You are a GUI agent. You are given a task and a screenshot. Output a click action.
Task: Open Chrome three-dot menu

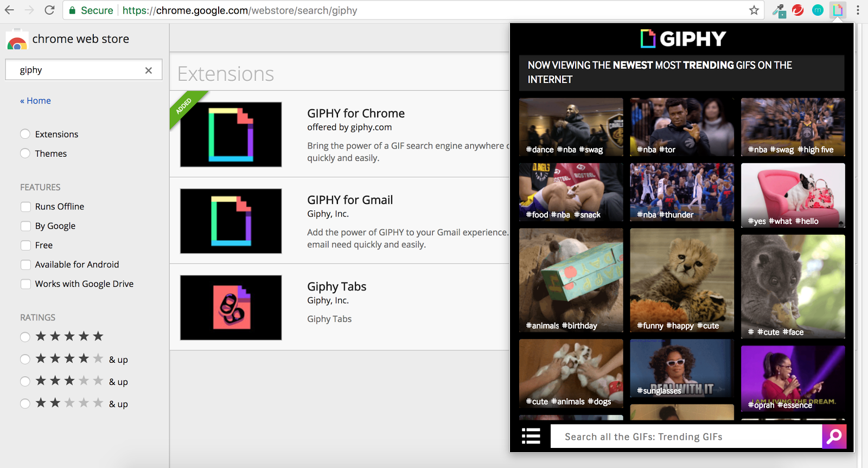858,10
